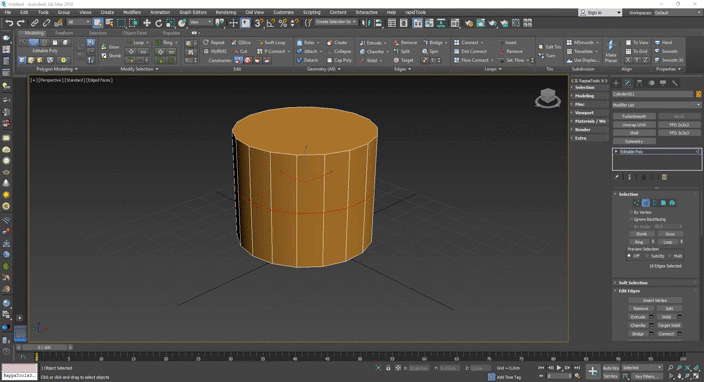Click the Swift Loop tool

pos(271,43)
